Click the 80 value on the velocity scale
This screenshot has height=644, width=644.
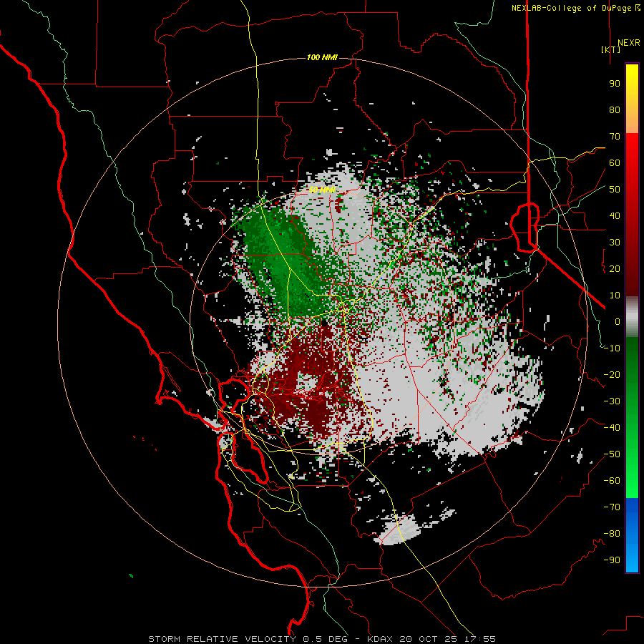click(615, 110)
